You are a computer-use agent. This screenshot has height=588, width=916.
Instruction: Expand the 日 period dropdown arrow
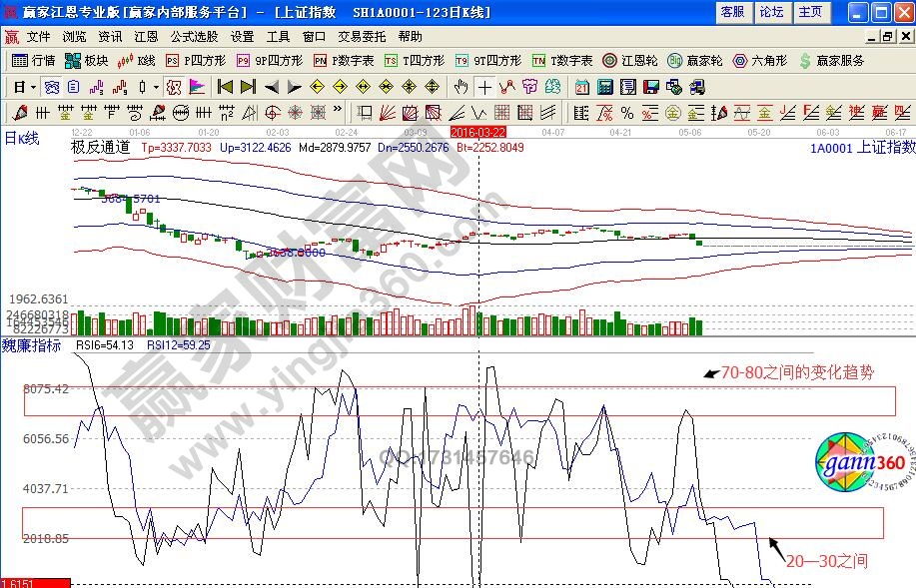point(31,87)
